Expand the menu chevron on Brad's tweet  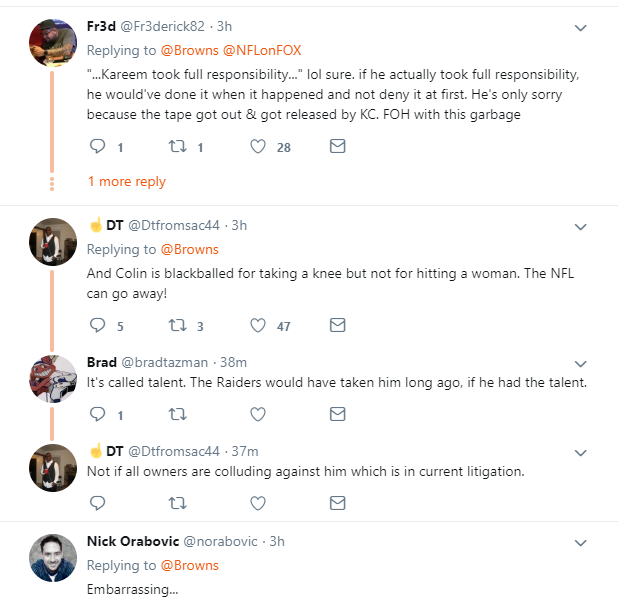(x=581, y=362)
